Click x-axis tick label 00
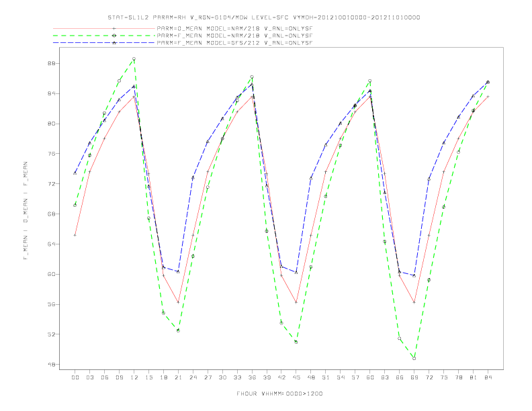 [x=75, y=377]
